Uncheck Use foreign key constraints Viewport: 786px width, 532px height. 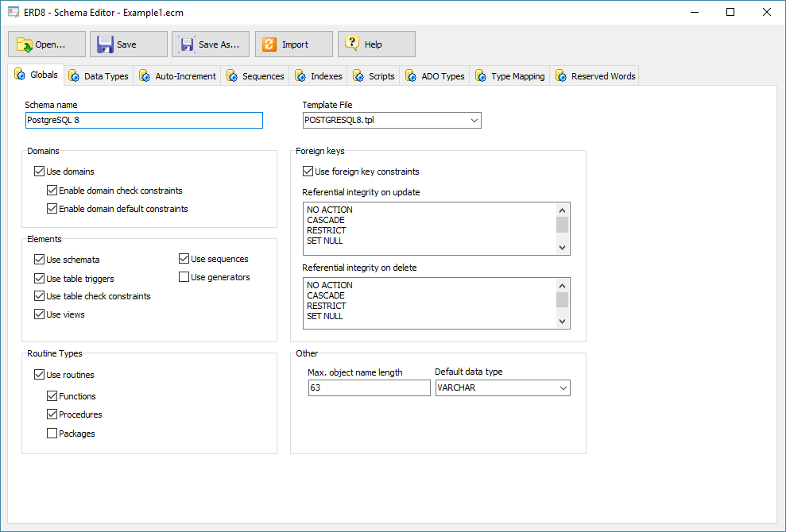[x=308, y=172]
